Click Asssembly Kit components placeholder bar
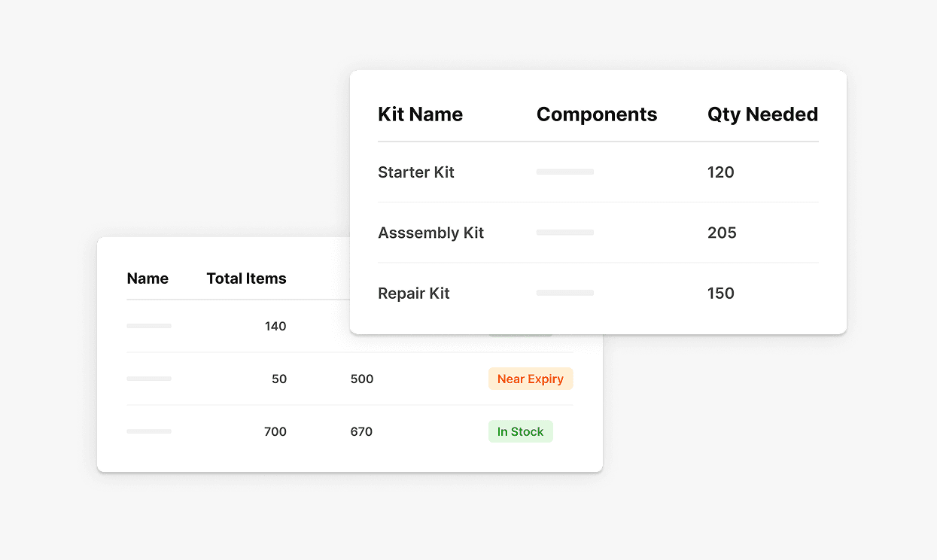 click(565, 233)
